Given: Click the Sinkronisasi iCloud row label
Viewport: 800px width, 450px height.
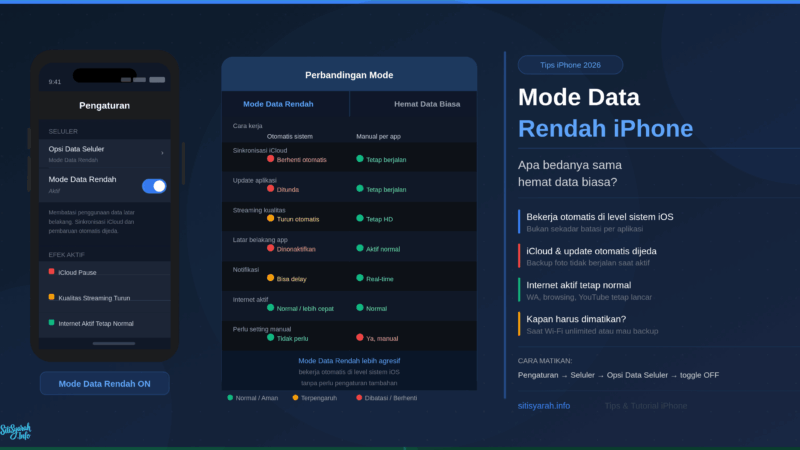Looking at the screenshot, I should (x=260, y=151).
